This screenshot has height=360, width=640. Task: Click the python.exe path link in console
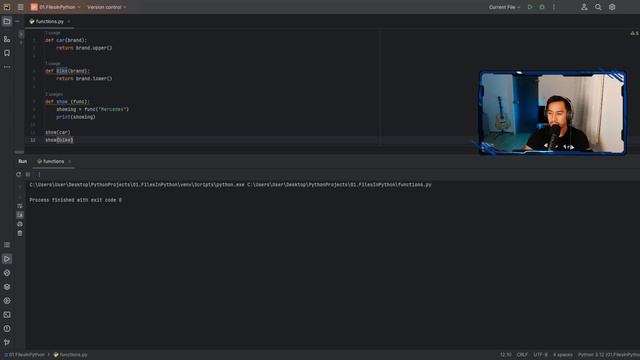[137, 185]
